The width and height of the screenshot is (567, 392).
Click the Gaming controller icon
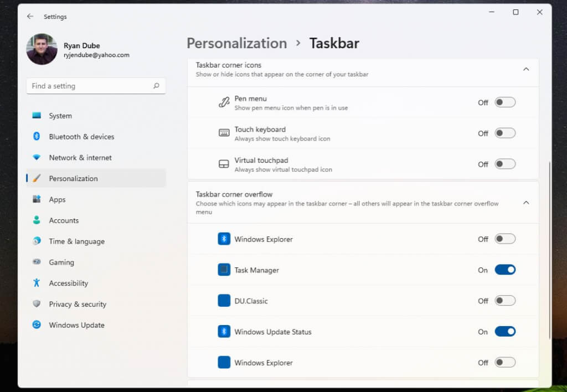tap(37, 262)
